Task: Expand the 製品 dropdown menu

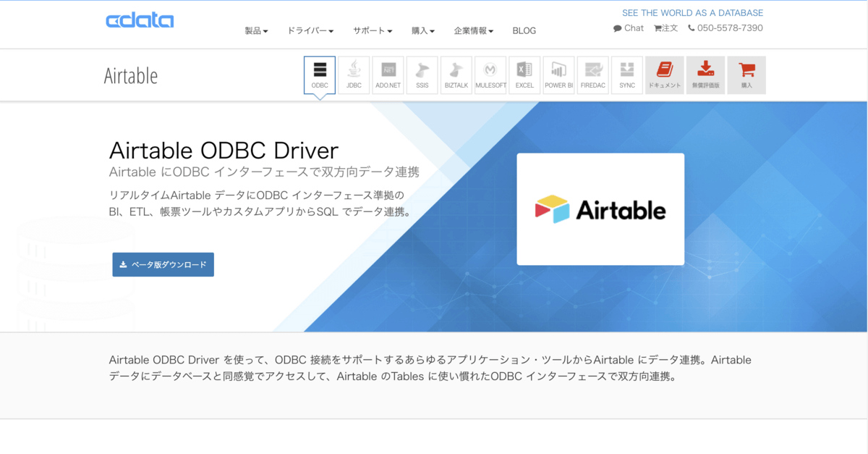Action: (256, 31)
